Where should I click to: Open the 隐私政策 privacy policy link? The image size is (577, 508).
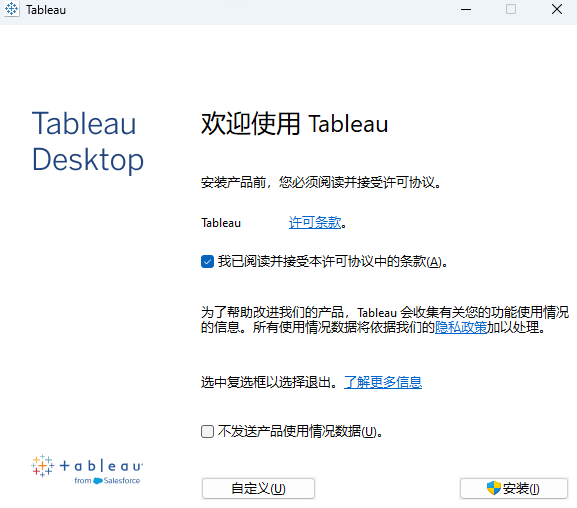click(x=461, y=327)
